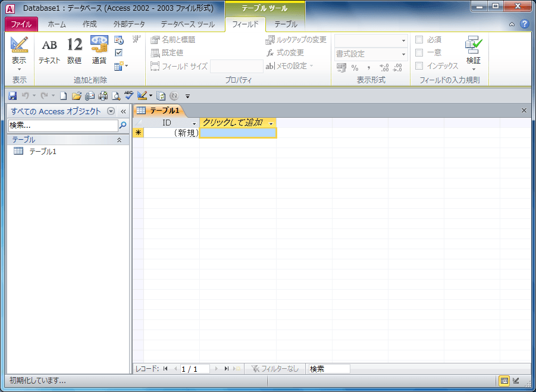
Task: Open the クリックして追加 column dropdown
Action: pos(271,123)
